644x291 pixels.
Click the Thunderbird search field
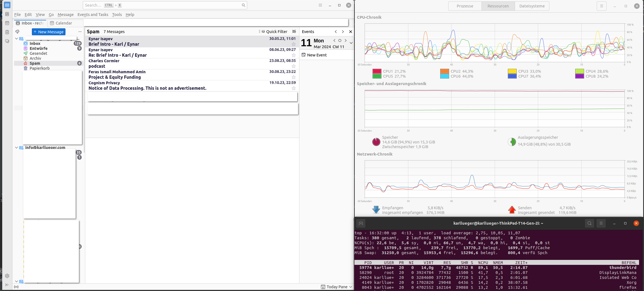(x=165, y=5)
